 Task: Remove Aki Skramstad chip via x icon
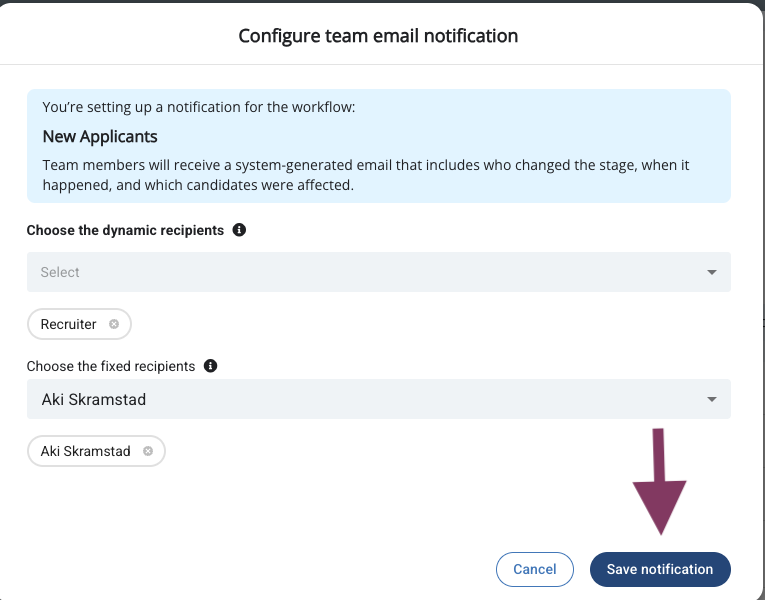click(x=148, y=451)
